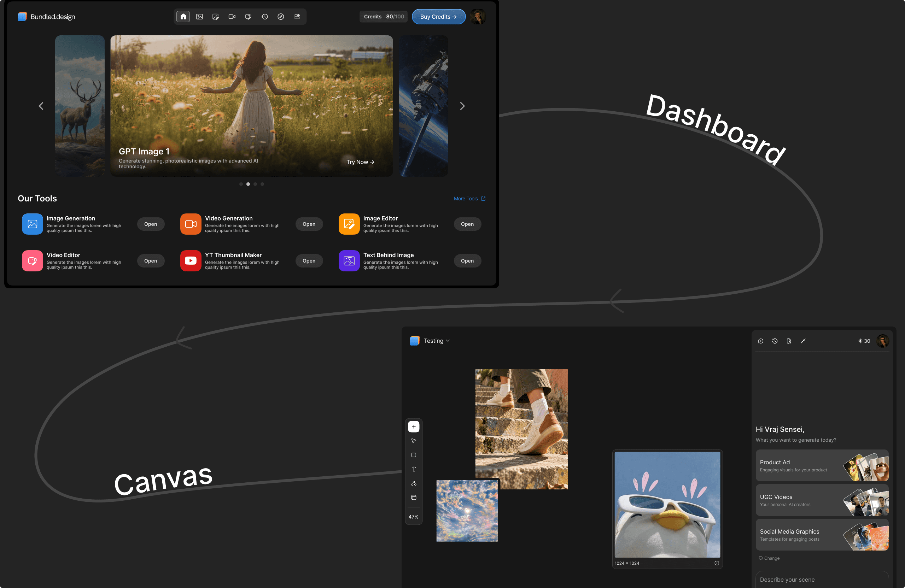Image resolution: width=905 pixels, height=588 pixels.
Task: Open the Image Editor tool
Action: (x=467, y=224)
